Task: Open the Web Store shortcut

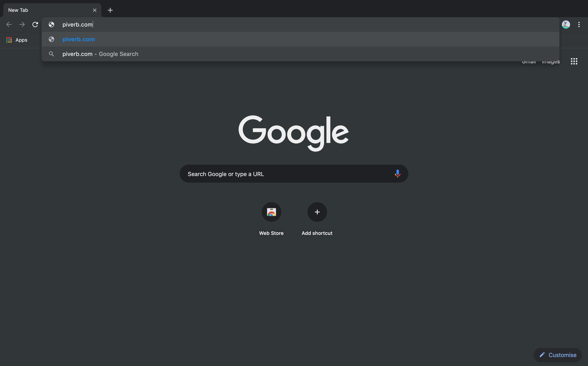Action: [x=271, y=219]
